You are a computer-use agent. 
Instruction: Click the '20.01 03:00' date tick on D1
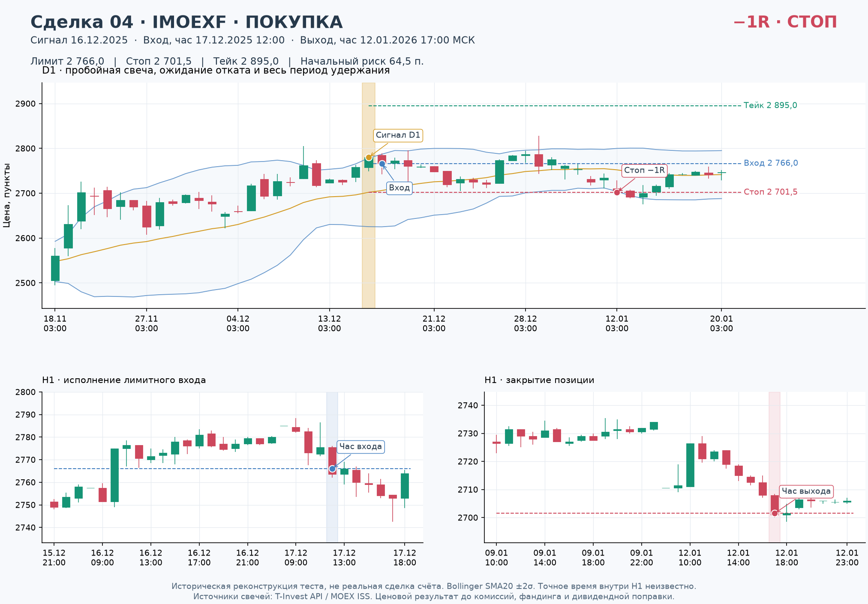tap(721, 324)
